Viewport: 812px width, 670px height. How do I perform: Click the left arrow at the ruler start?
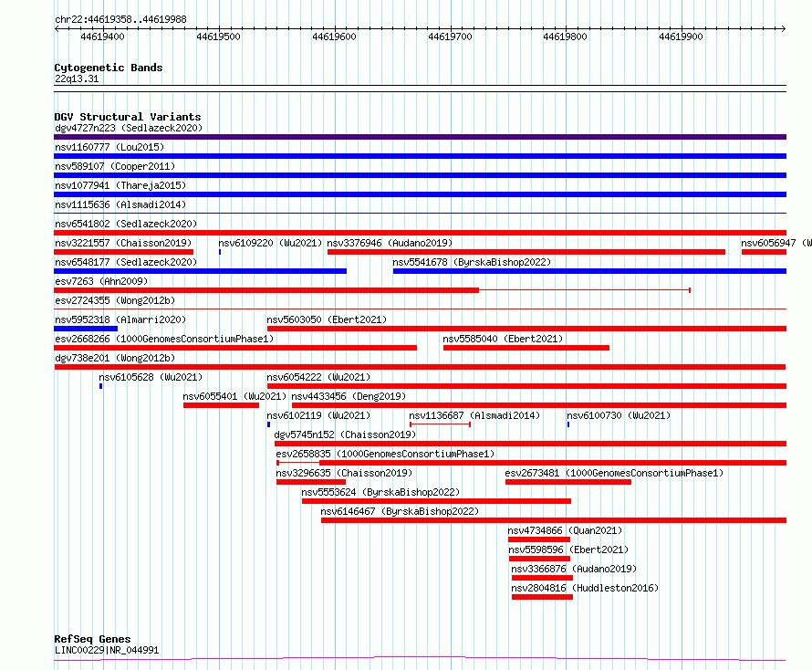click(57, 28)
